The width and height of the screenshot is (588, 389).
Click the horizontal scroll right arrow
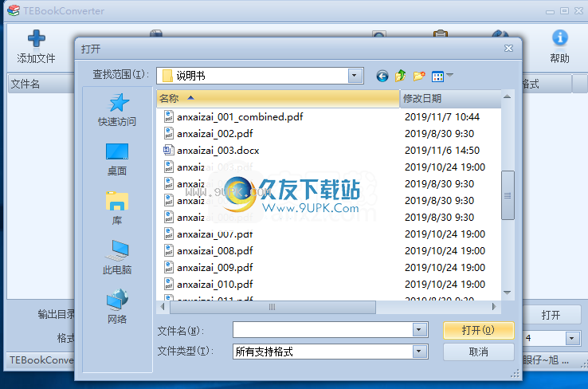(x=494, y=307)
